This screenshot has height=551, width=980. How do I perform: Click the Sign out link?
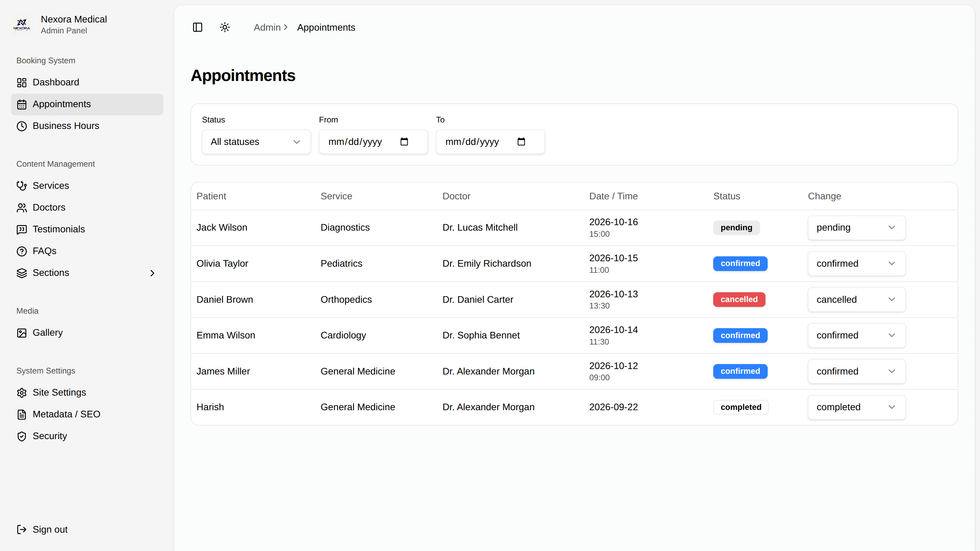tap(87, 529)
